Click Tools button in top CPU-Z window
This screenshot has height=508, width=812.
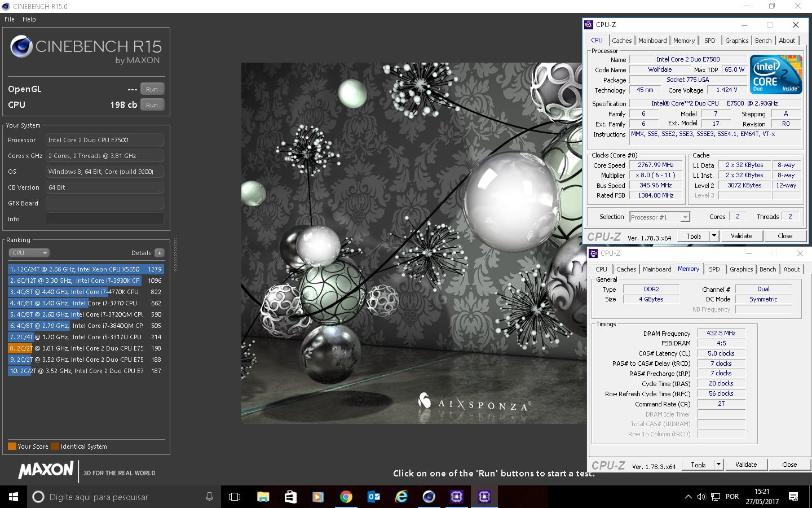point(694,236)
